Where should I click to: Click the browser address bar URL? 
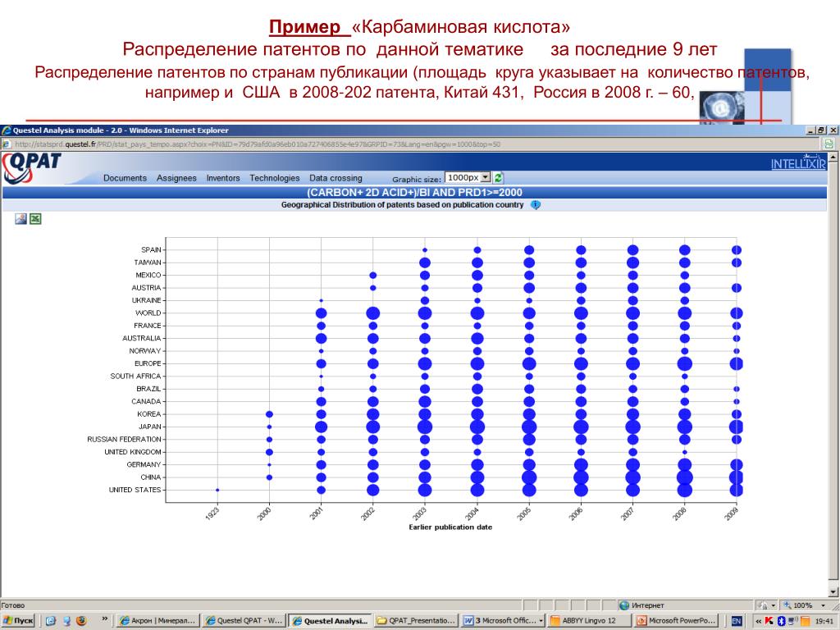tap(257, 144)
